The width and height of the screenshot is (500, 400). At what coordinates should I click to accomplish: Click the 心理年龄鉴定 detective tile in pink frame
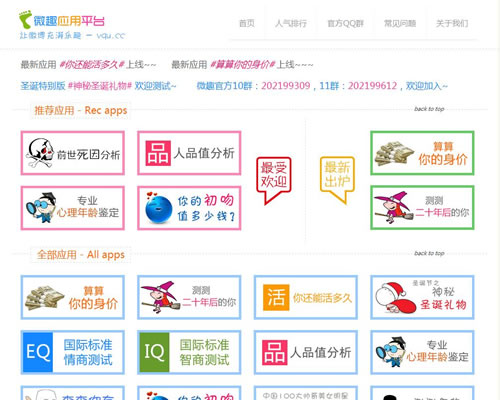click(x=73, y=208)
